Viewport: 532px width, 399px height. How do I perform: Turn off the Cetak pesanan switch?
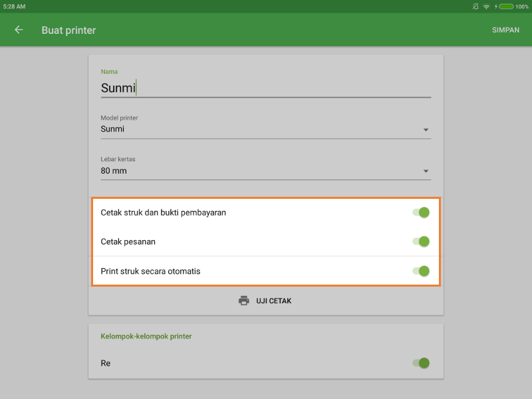(421, 241)
